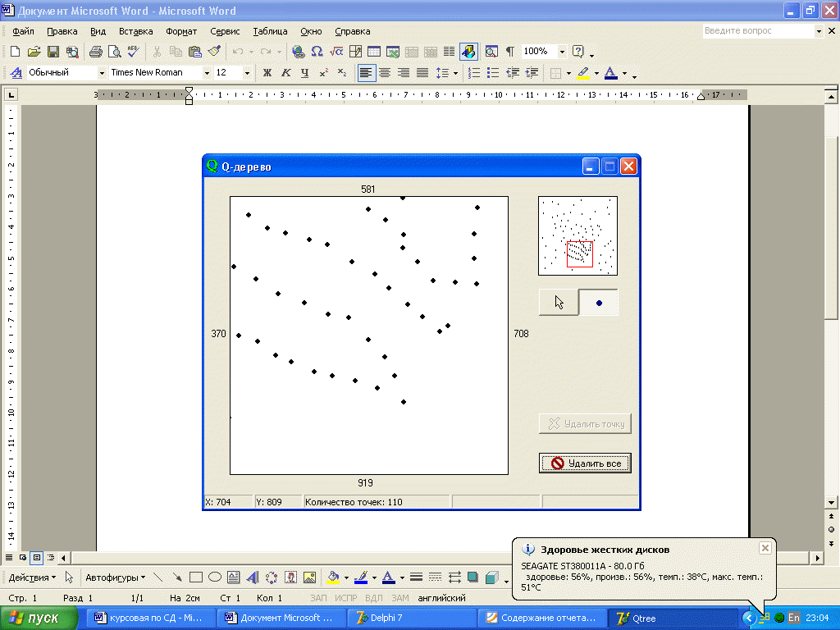This screenshot has width=840, height=630.
Task: Toggle bold formatting Ж
Action: pos(267,73)
